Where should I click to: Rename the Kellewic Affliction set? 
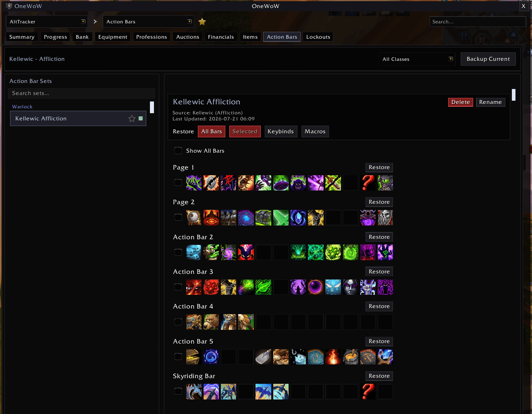[x=490, y=102]
